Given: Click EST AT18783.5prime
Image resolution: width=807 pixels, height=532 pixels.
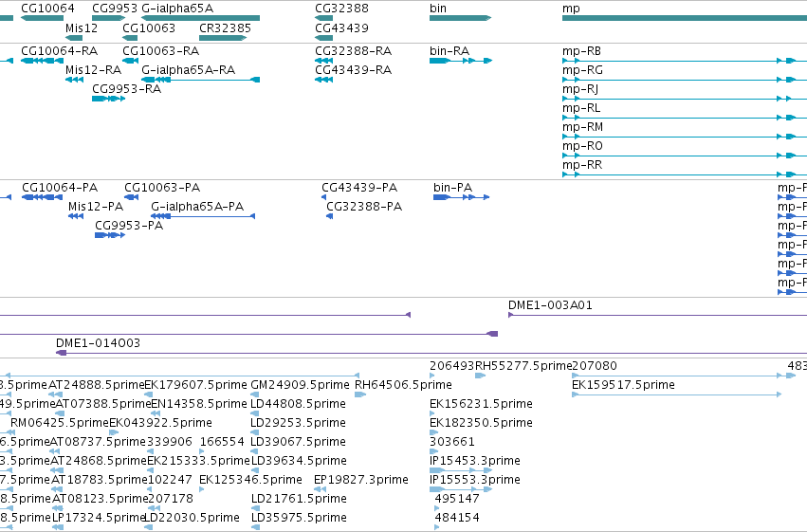Looking at the screenshot, I should 100,480.
